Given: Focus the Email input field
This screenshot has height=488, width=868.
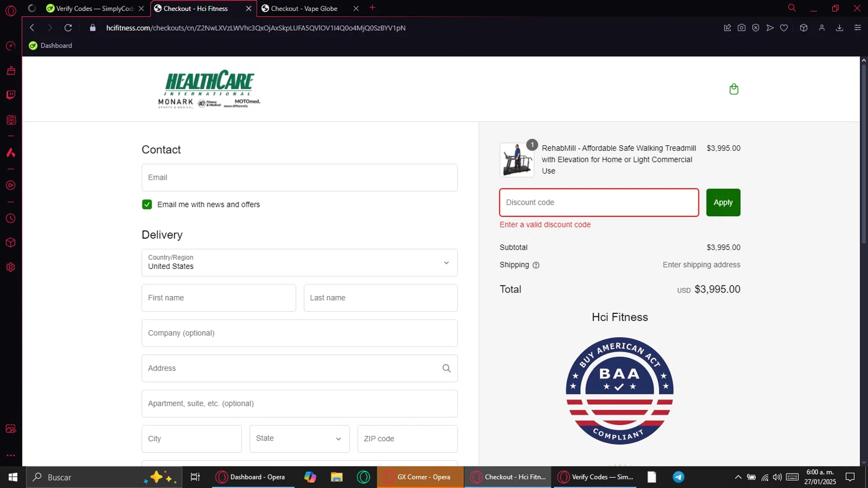Looking at the screenshot, I should pos(300,178).
